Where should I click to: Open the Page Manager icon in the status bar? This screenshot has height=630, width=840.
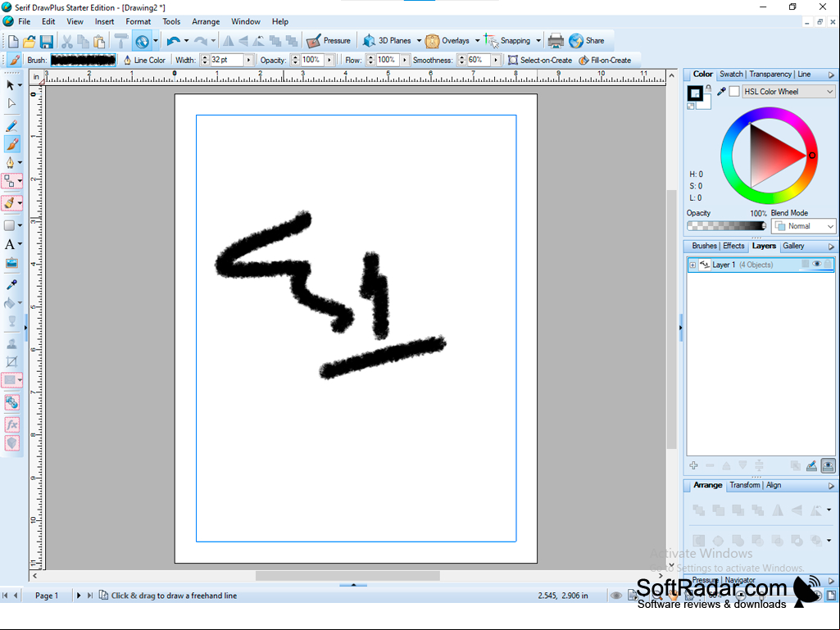pyautogui.click(x=104, y=595)
